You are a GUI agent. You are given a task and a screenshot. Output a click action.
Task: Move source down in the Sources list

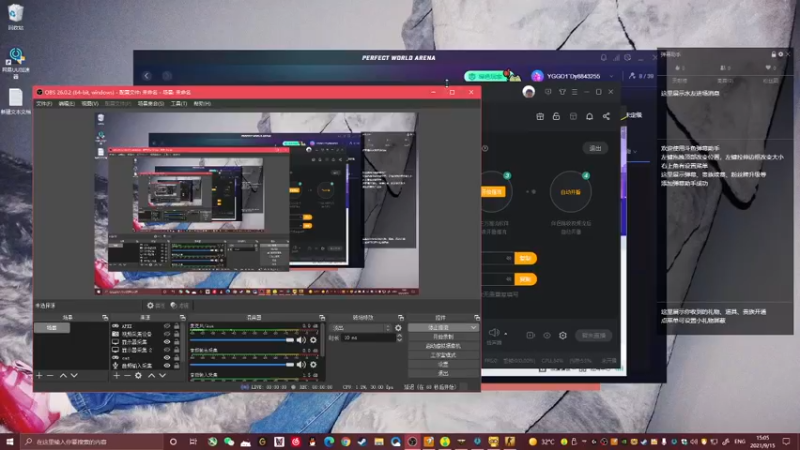click(162, 376)
